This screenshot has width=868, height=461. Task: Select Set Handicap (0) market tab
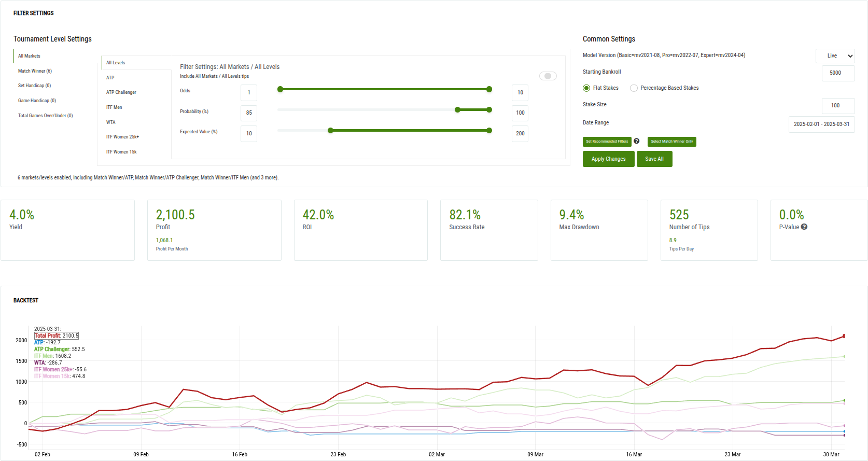tap(34, 86)
